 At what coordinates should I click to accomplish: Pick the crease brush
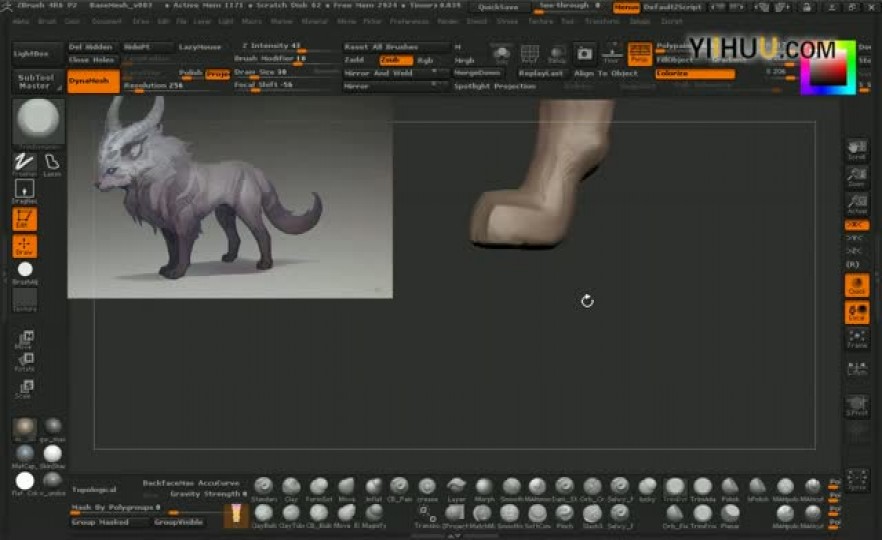pyautogui.click(x=428, y=488)
